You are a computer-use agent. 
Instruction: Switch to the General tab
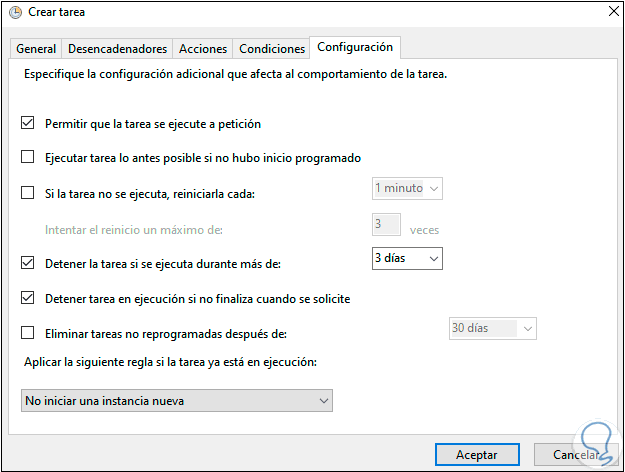click(x=36, y=48)
